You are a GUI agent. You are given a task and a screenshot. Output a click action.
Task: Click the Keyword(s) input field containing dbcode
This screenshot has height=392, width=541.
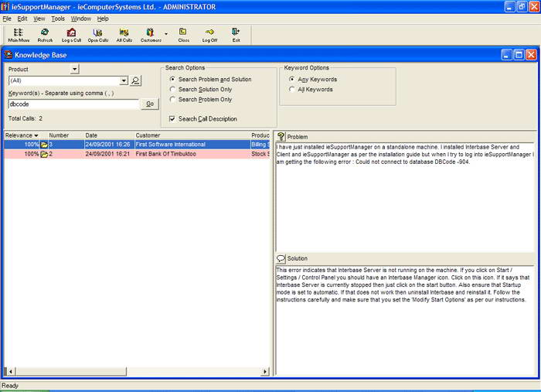73,104
